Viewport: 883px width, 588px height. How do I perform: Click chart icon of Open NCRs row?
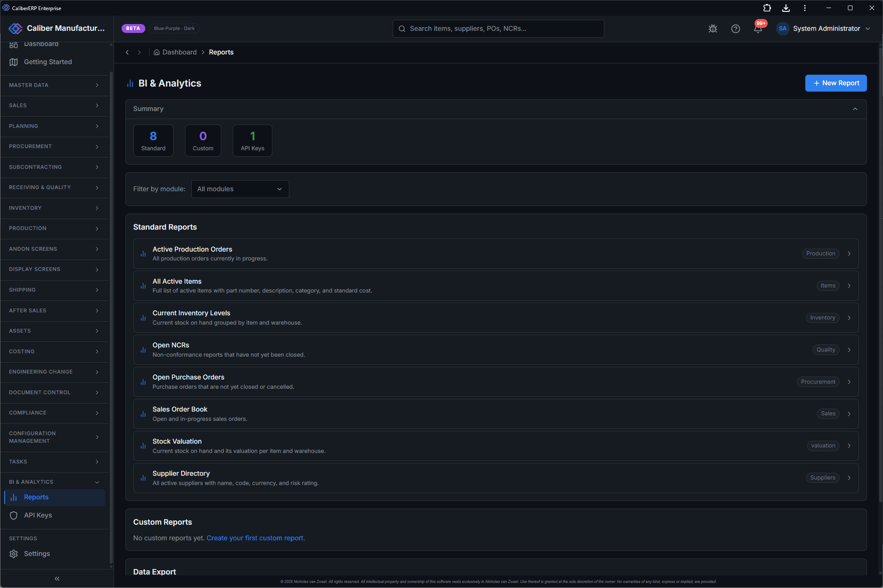pos(143,350)
